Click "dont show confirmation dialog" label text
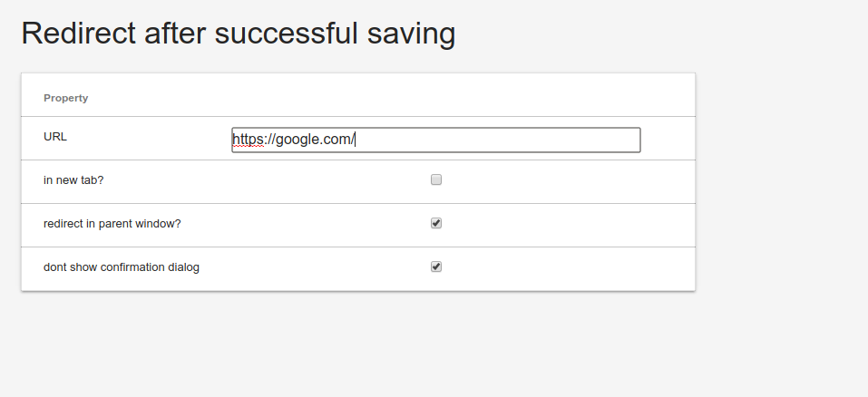868x397 pixels. [121, 267]
